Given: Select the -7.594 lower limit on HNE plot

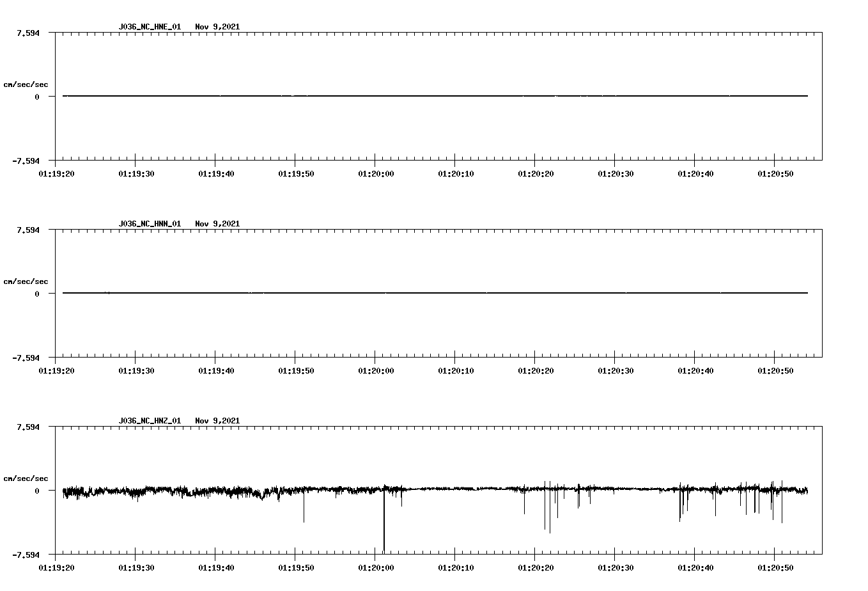Looking at the screenshot, I should coord(26,161).
